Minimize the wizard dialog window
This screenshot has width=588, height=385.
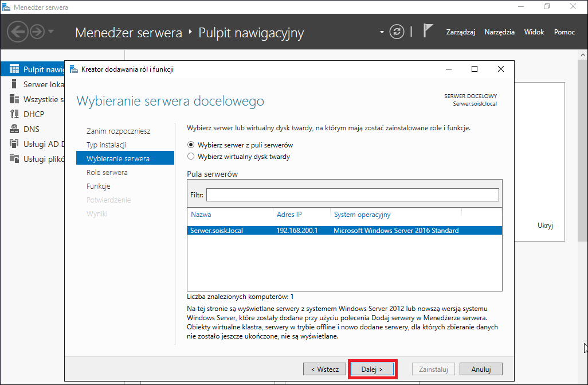(x=449, y=69)
